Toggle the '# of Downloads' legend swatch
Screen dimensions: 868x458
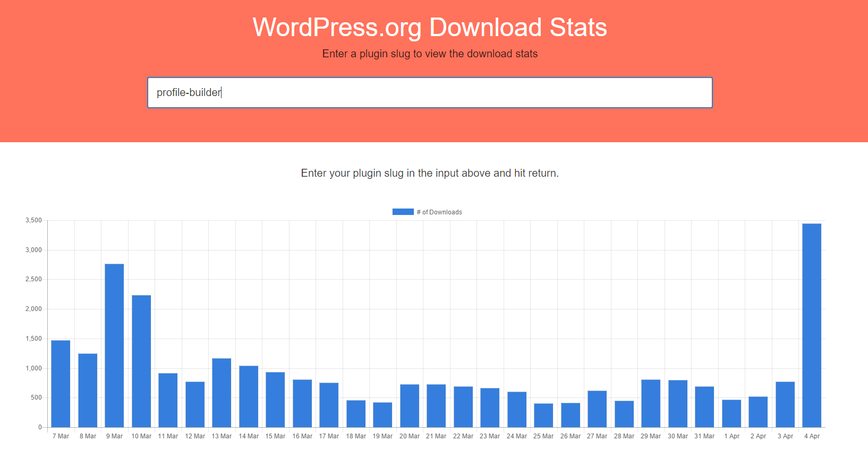tap(403, 212)
